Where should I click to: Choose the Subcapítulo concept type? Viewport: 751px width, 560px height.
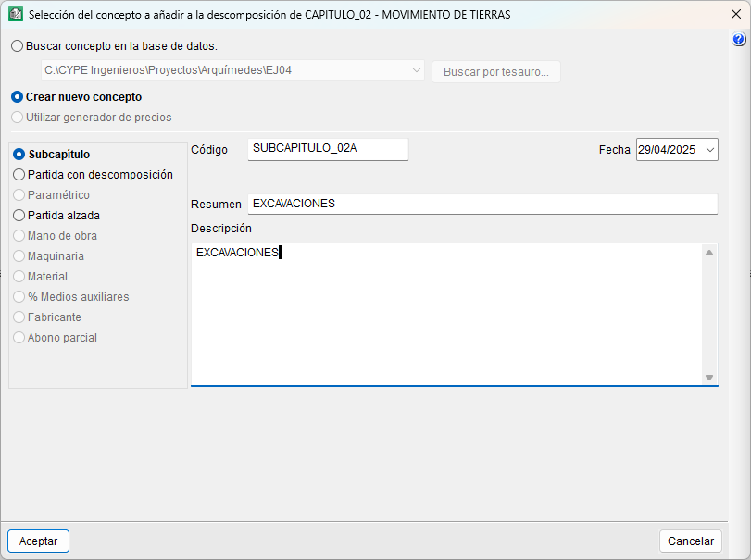coord(52,155)
